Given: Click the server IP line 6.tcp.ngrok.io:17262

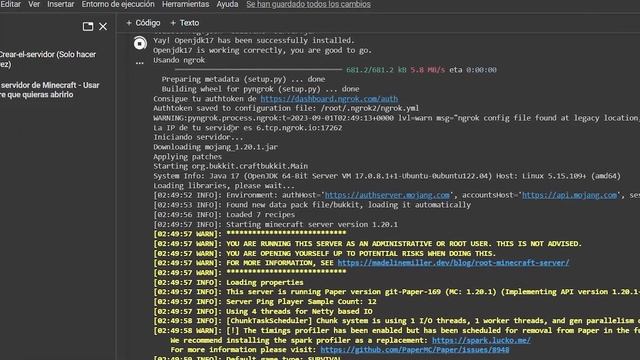Looking at the screenshot, I should [248, 128].
